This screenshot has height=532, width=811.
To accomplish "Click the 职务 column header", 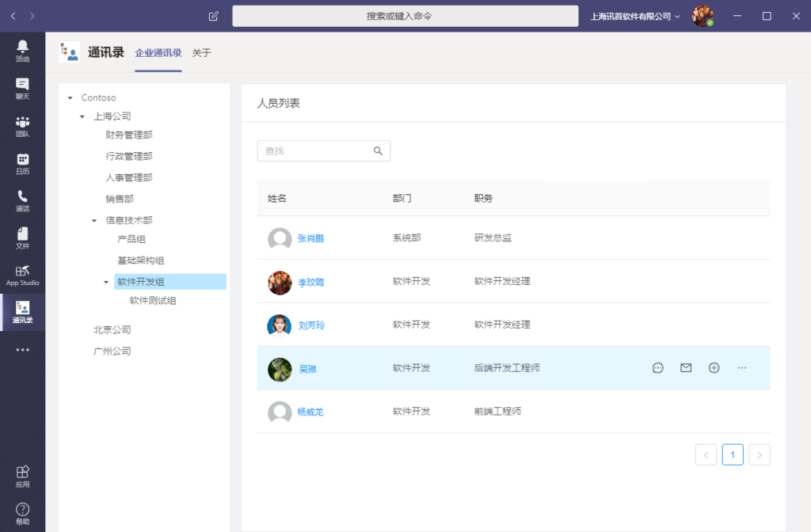I will coord(484,198).
